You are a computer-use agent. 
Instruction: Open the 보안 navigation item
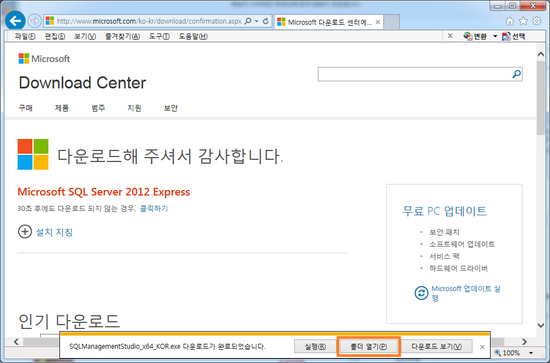171,108
